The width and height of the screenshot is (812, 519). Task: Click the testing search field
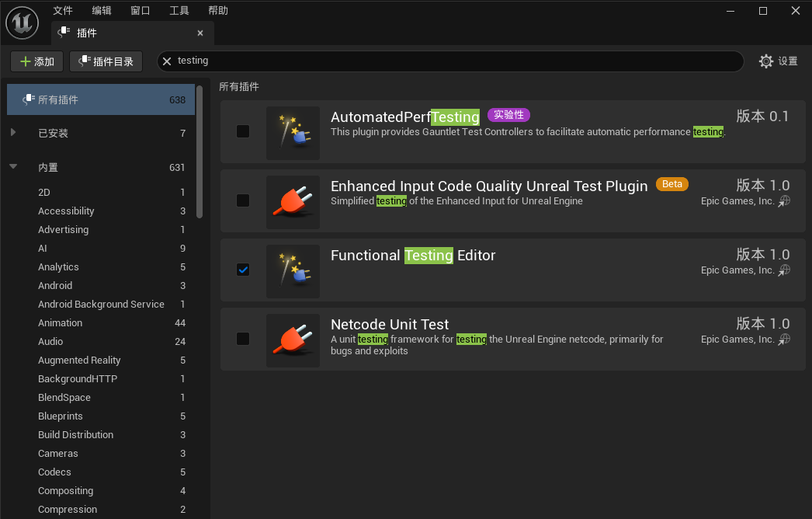coord(450,61)
